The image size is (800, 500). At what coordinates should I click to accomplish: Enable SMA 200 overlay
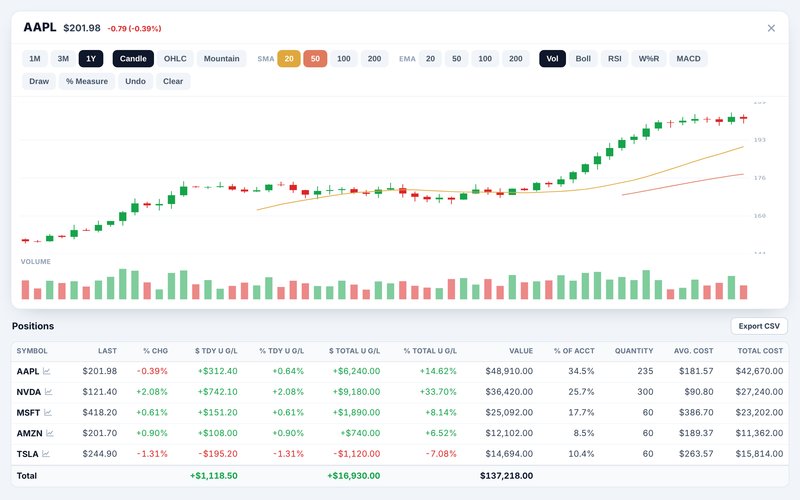point(374,59)
